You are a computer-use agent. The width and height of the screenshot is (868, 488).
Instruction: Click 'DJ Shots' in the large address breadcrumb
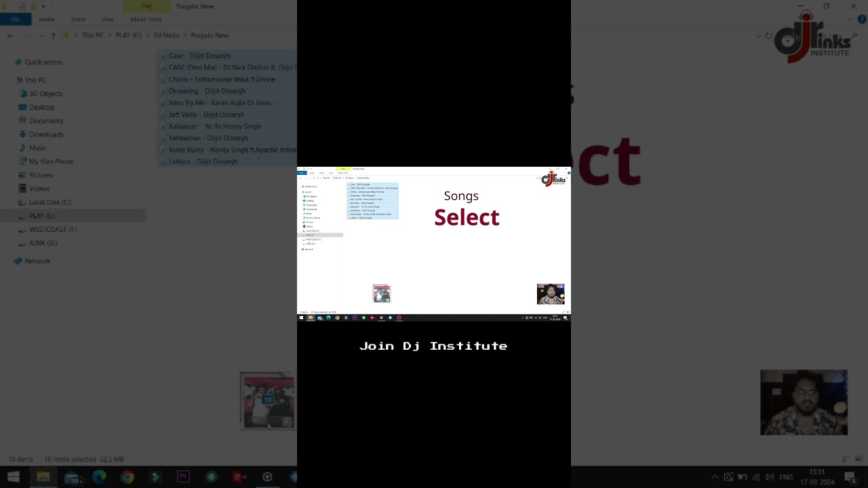point(166,35)
